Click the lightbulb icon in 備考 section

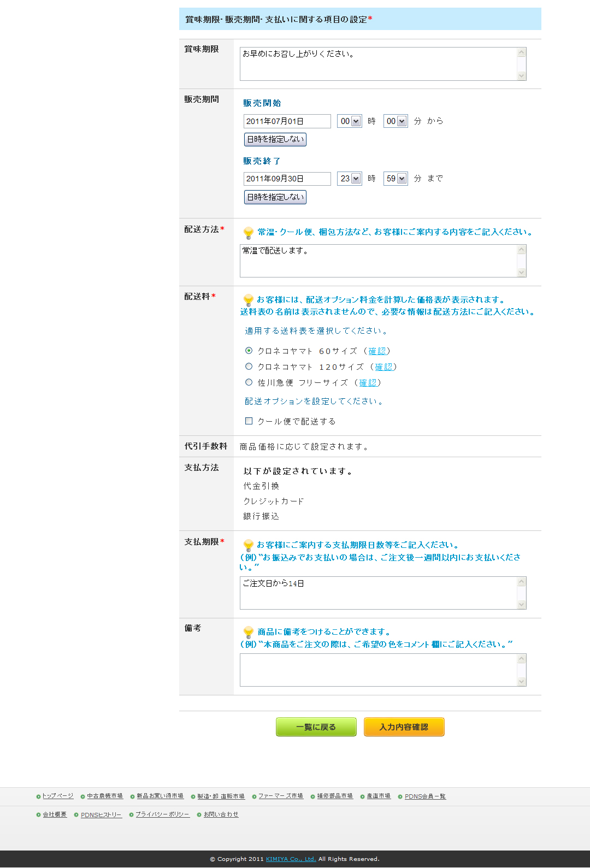(x=248, y=632)
